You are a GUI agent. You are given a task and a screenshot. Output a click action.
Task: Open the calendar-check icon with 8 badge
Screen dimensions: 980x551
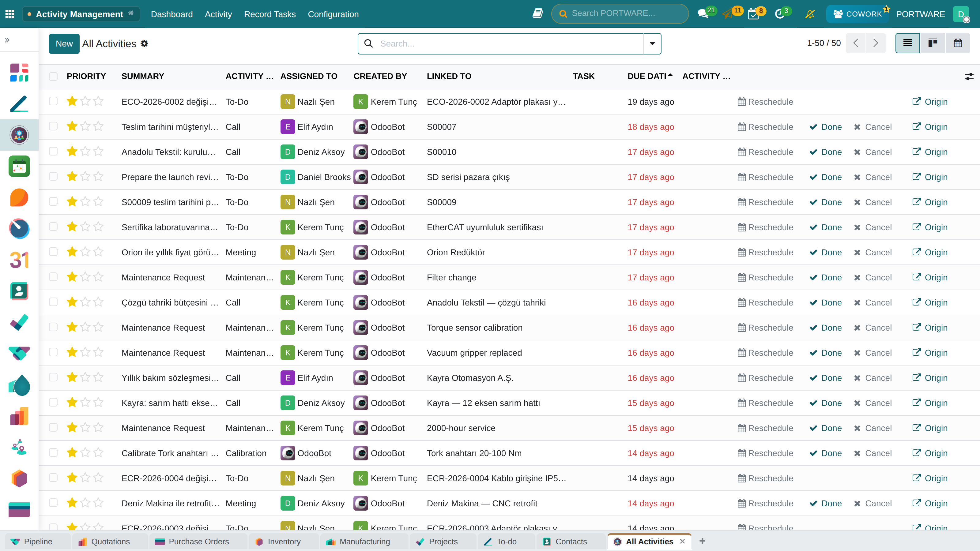pos(753,14)
